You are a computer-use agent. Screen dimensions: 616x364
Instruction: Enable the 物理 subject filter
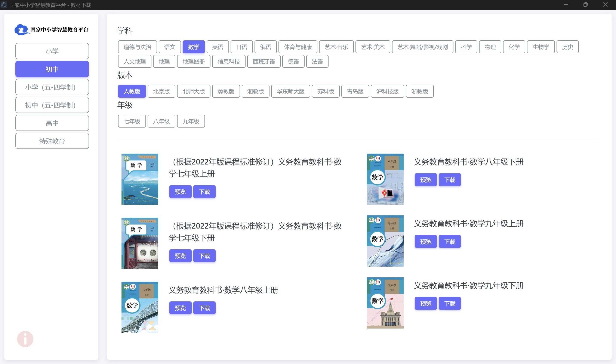point(490,47)
